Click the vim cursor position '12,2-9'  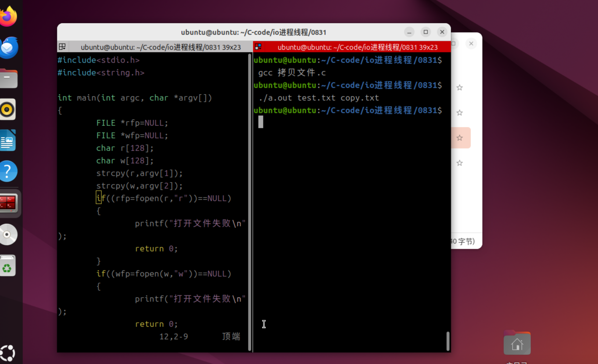click(174, 337)
